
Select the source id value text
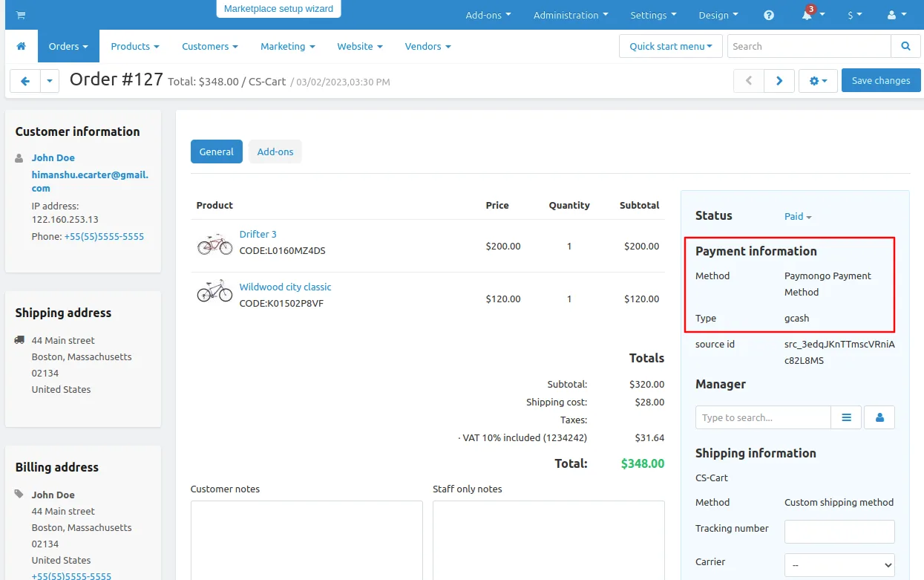(x=839, y=353)
